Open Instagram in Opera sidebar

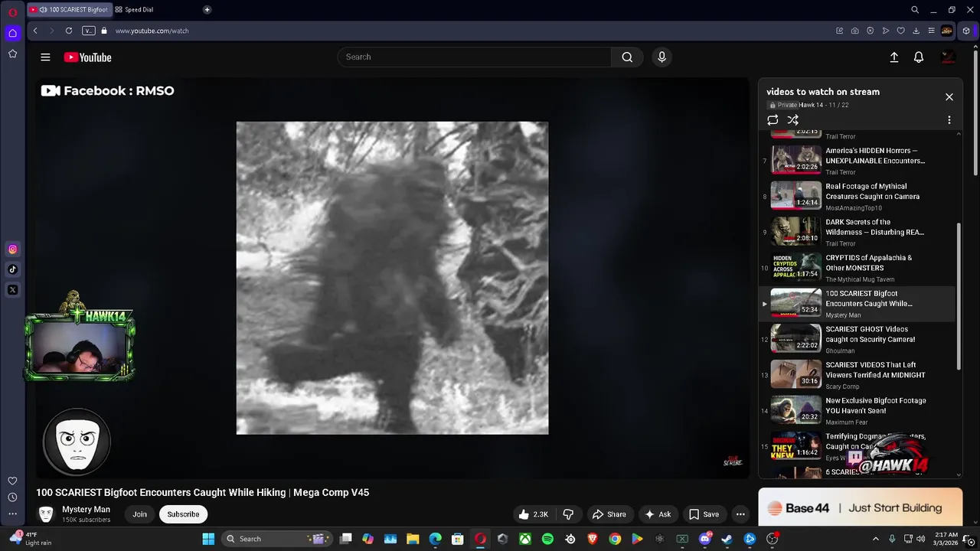coord(13,249)
